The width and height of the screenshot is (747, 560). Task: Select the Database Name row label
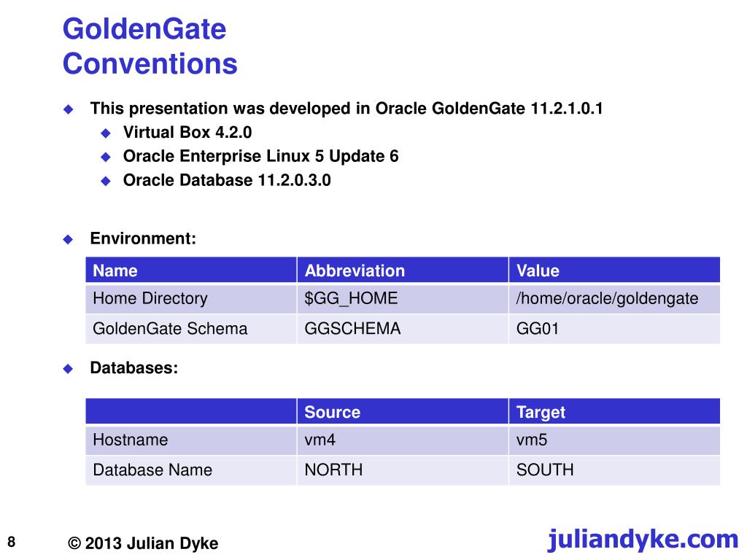point(191,470)
